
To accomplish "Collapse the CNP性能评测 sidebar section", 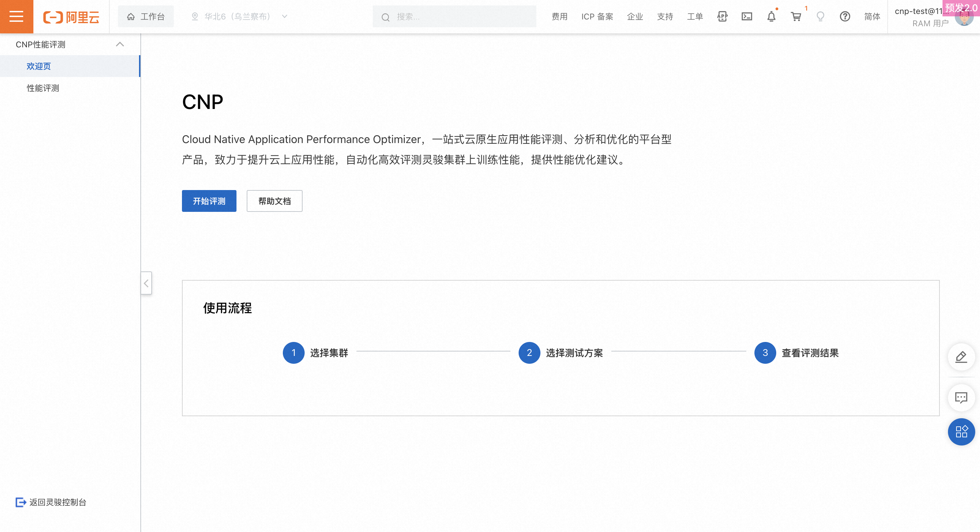I will pos(120,45).
